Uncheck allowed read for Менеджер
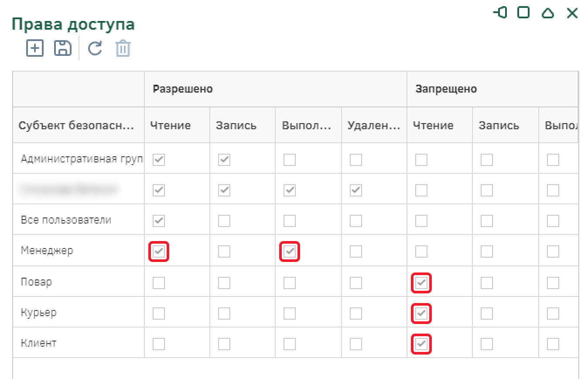Viewport: 588px width, 379px height. click(159, 252)
